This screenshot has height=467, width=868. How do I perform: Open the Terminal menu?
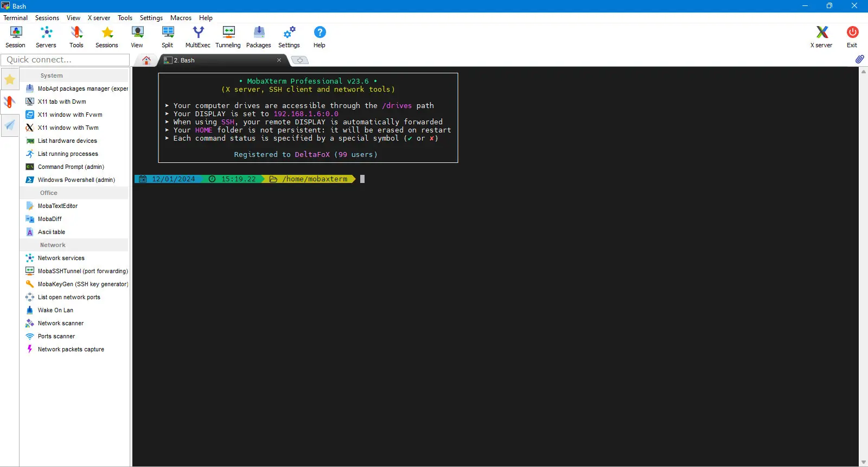(16, 18)
